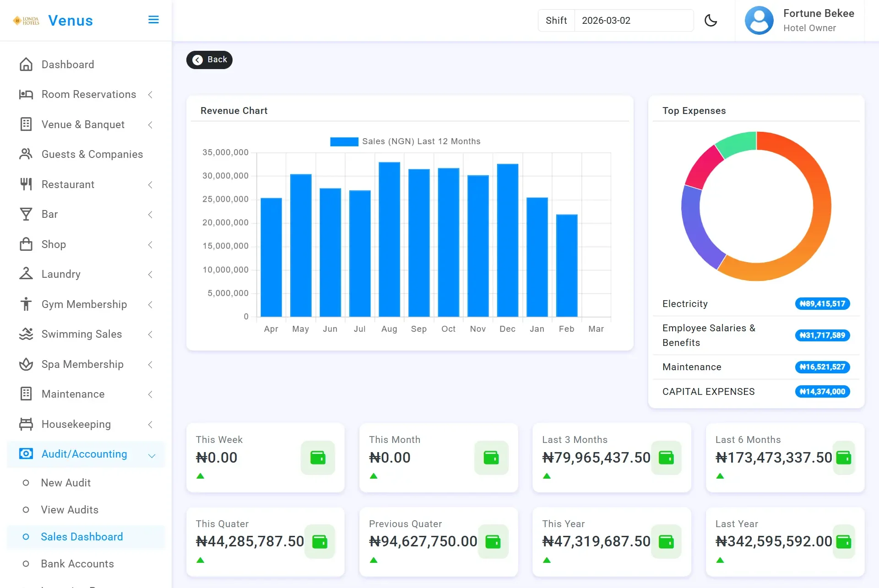The width and height of the screenshot is (879, 588).
Task: Click the Dashboard home icon
Action: click(x=26, y=65)
